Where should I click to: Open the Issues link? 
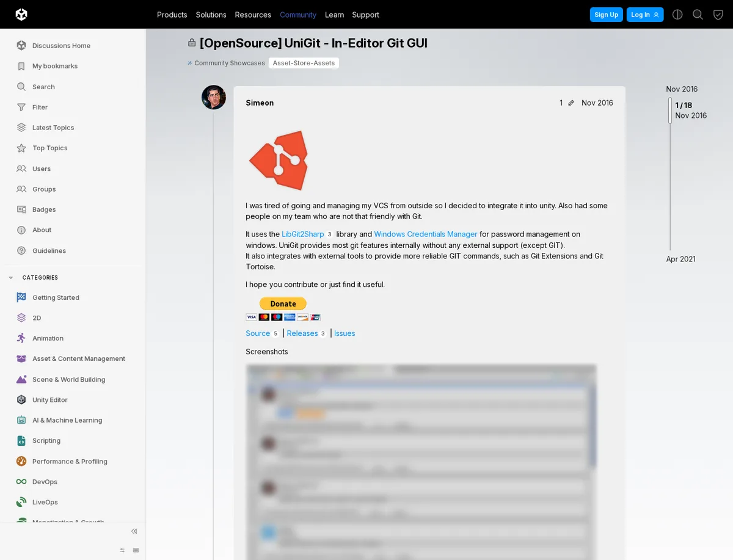click(x=345, y=333)
